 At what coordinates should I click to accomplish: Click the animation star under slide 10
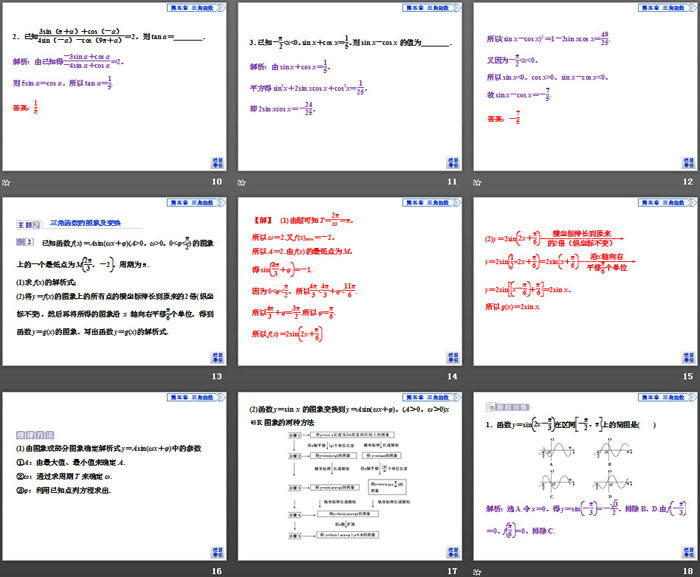point(7,182)
